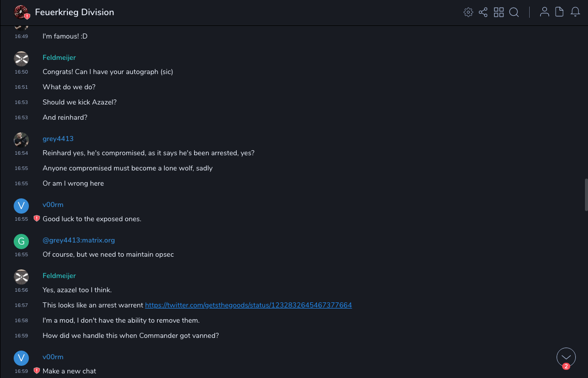Click the first Feldmeijer username

tap(59, 57)
